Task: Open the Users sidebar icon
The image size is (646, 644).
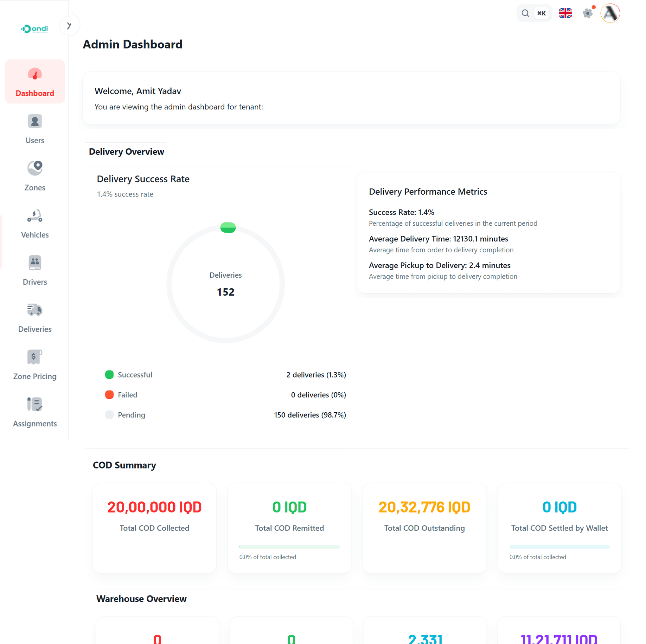Action: (35, 121)
